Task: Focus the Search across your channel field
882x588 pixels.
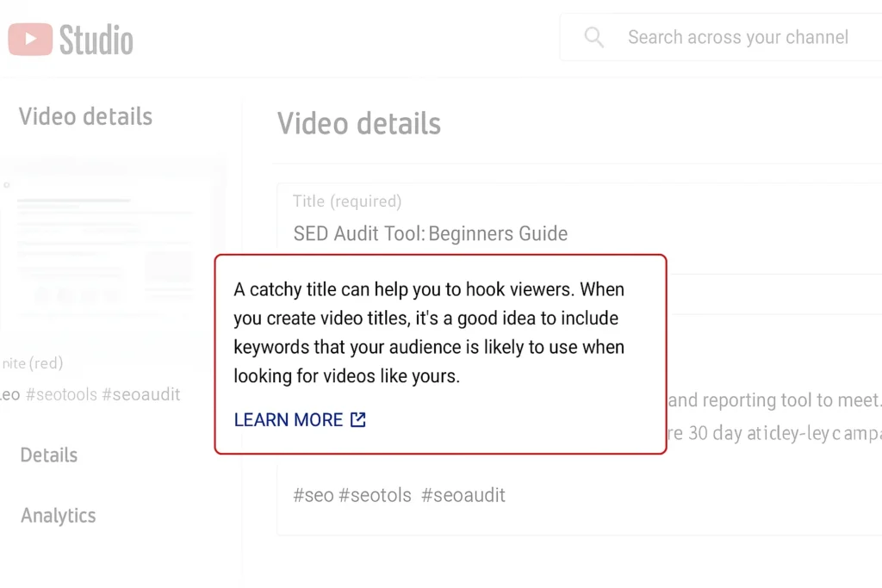Action: tap(721, 37)
